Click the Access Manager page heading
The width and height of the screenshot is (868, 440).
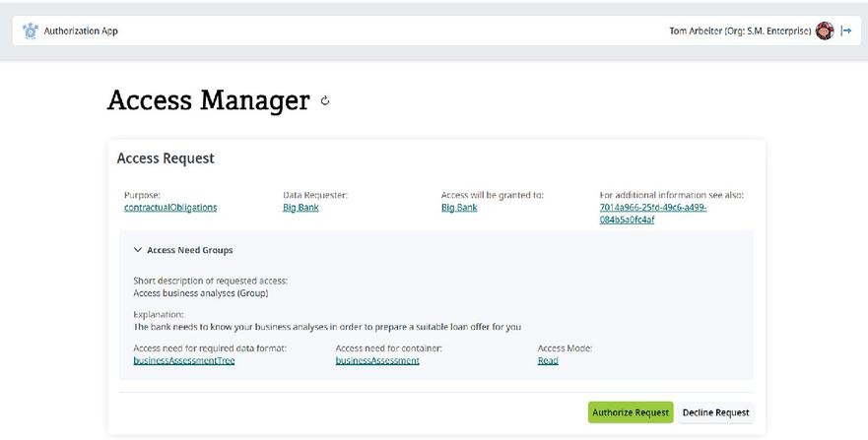tap(208, 100)
